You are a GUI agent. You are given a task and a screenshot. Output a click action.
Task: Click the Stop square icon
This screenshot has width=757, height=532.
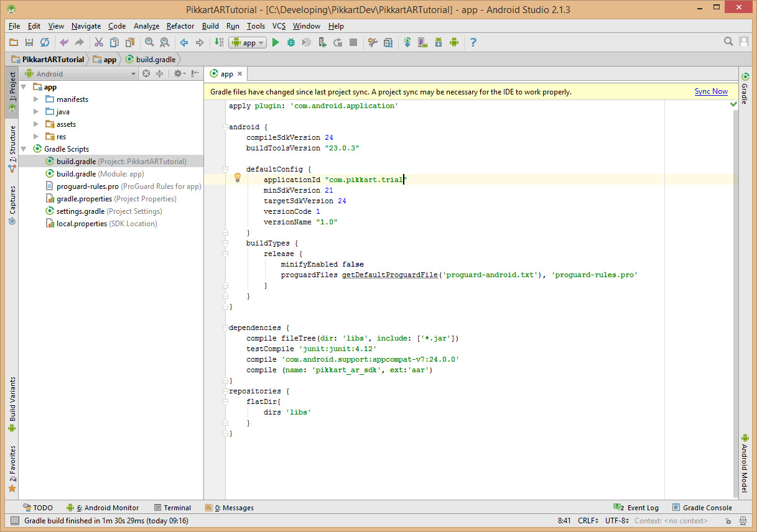353,42
